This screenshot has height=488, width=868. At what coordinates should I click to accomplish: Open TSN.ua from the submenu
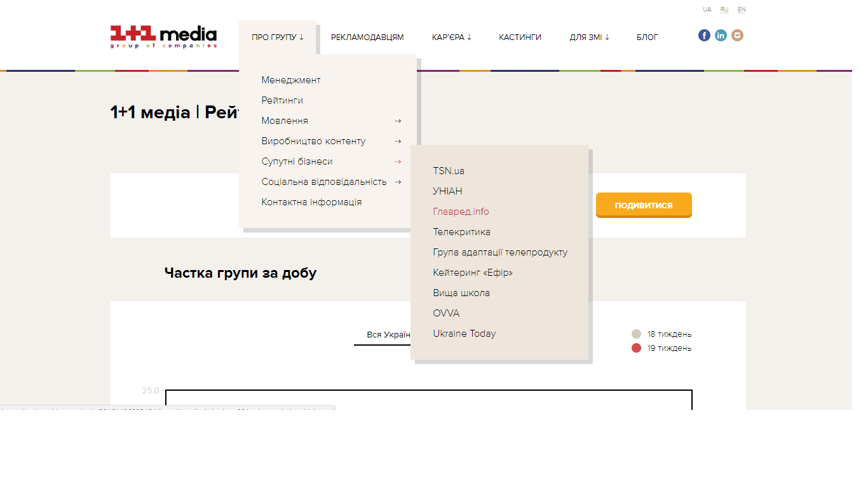click(x=449, y=171)
